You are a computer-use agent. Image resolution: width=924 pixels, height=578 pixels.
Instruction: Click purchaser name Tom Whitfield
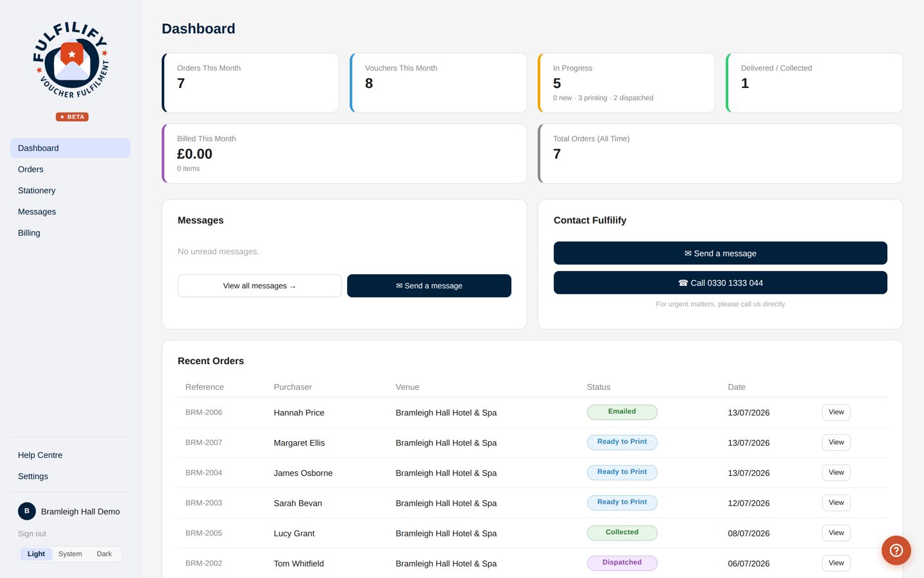tap(299, 564)
